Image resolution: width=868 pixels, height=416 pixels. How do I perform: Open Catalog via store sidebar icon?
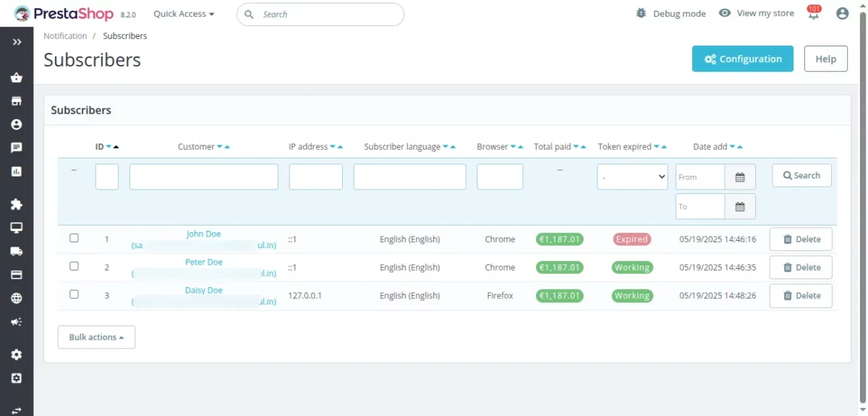(x=17, y=101)
